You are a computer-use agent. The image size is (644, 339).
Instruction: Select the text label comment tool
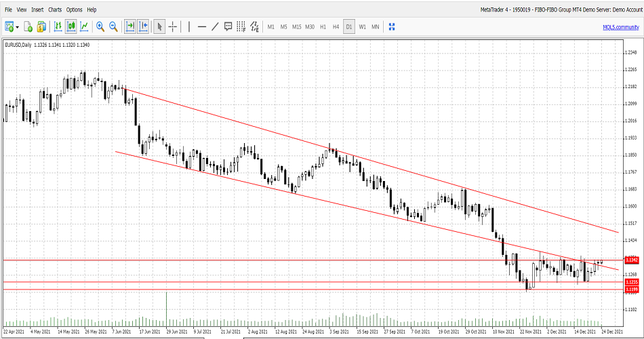(x=228, y=26)
